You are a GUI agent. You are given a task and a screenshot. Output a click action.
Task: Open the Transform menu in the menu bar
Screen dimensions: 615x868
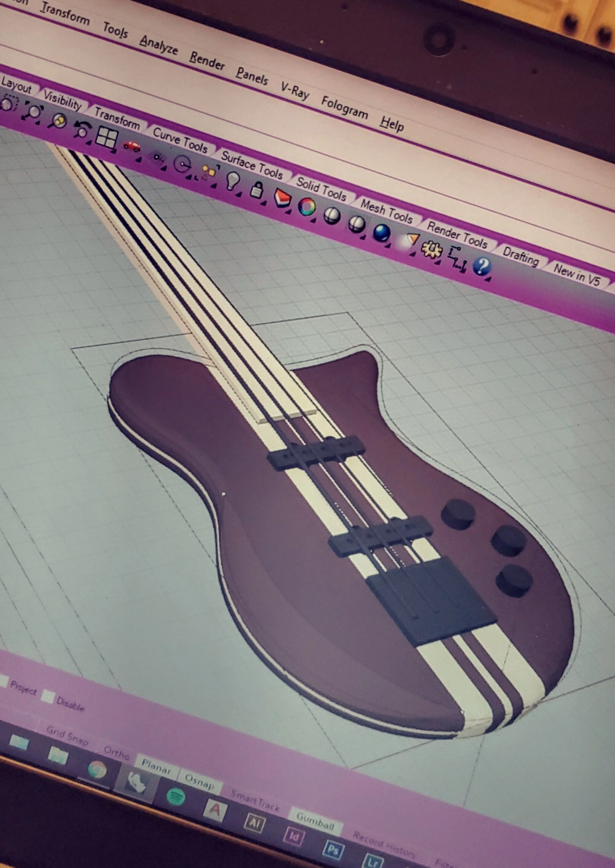(x=65, y=13)
